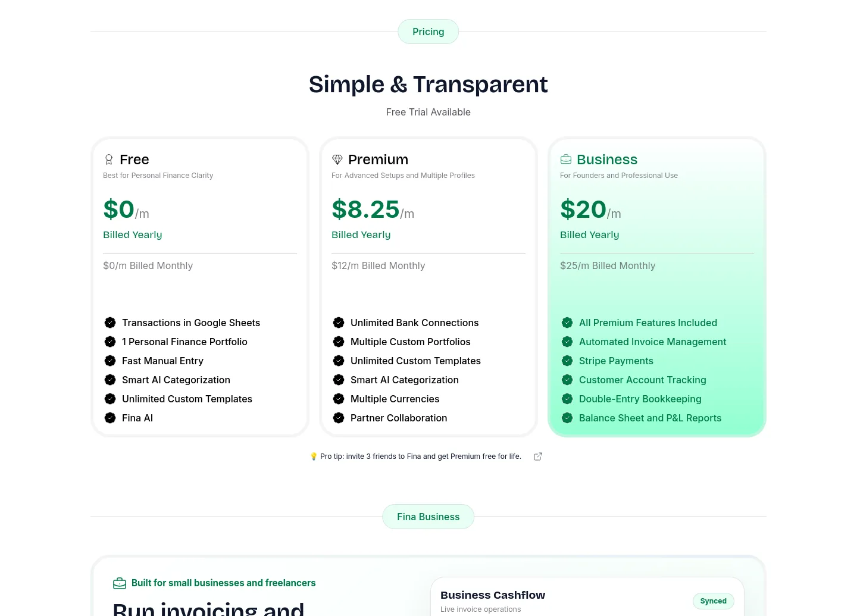Select the Premium plan title
The width and height of the screenshot is (857, 616).
point(378,160)
